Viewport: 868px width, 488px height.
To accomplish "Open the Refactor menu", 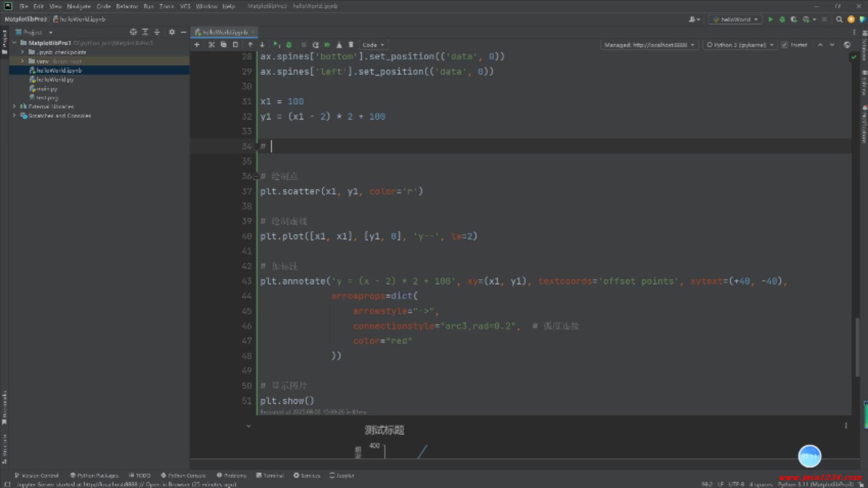I will coord(127,6).
